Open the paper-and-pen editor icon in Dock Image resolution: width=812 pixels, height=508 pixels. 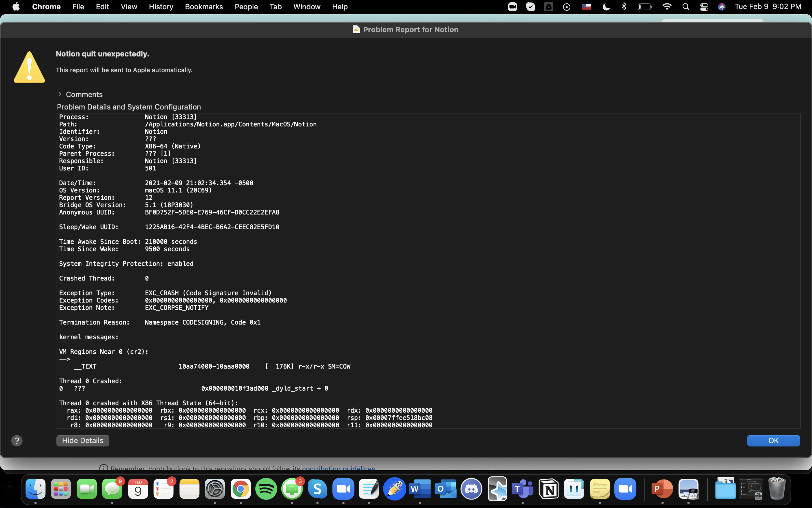tap(369, 489)
